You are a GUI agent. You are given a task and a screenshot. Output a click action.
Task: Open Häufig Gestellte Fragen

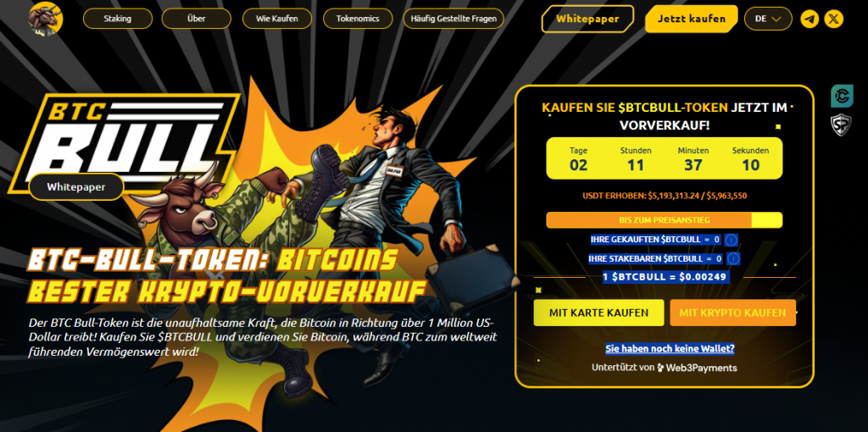pos(453,19)
